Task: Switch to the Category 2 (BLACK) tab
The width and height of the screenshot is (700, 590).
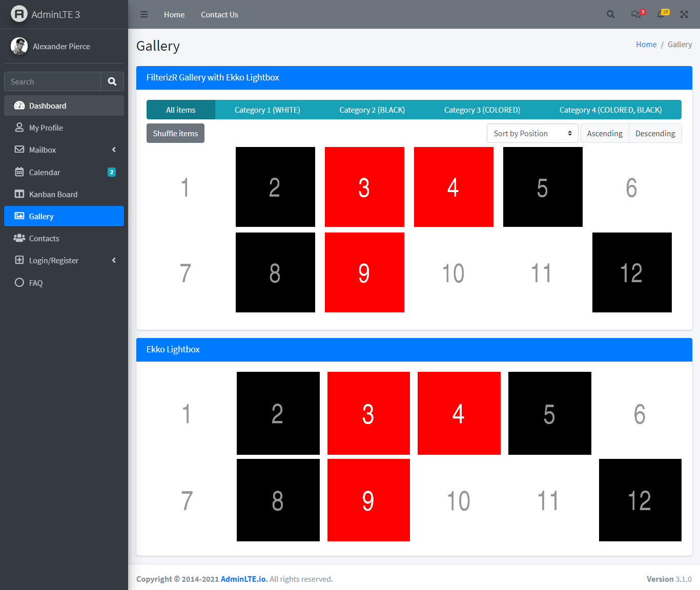Action: [372, 110]
